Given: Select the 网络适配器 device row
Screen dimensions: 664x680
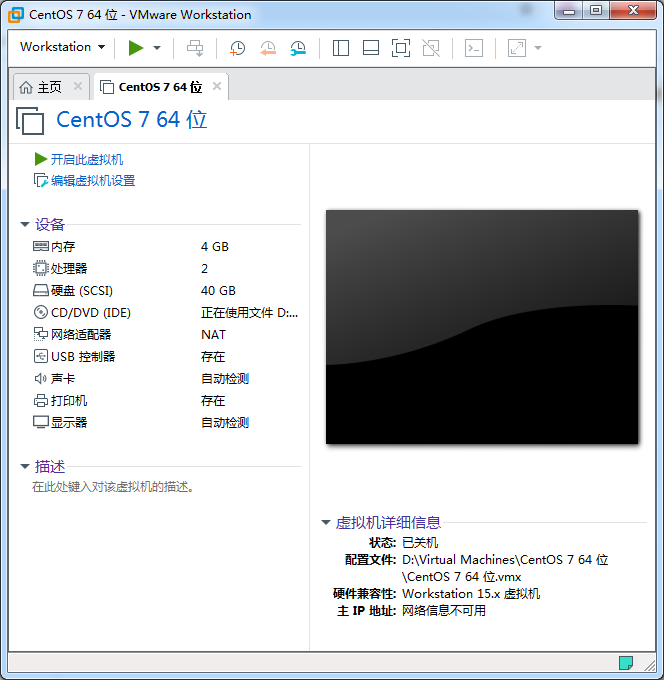Looking at the screenshot, I should (165, 334).
